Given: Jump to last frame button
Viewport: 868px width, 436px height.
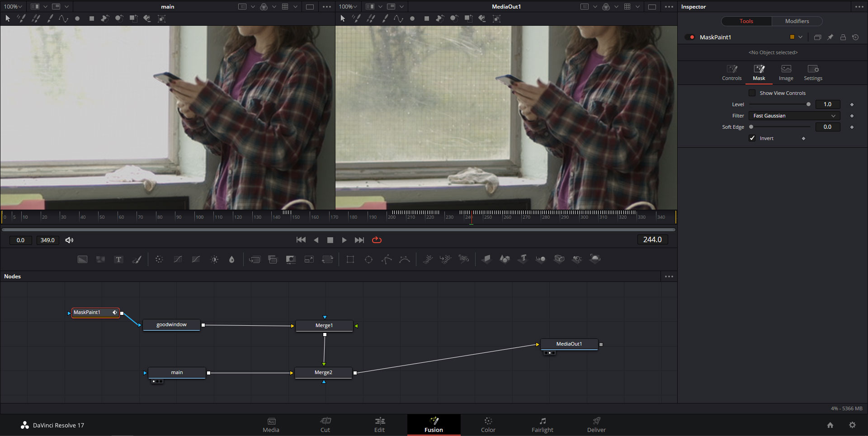Looking at the screenshot, I should pos(359,240).
